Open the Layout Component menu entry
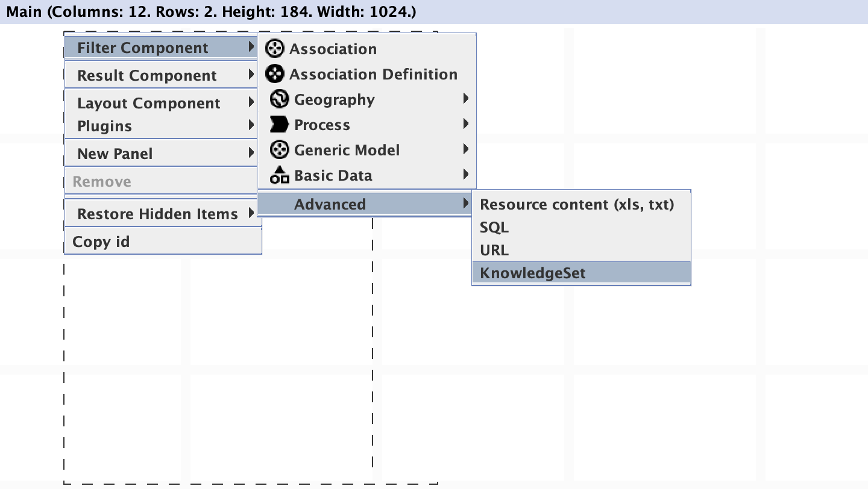 click(149, 104)
